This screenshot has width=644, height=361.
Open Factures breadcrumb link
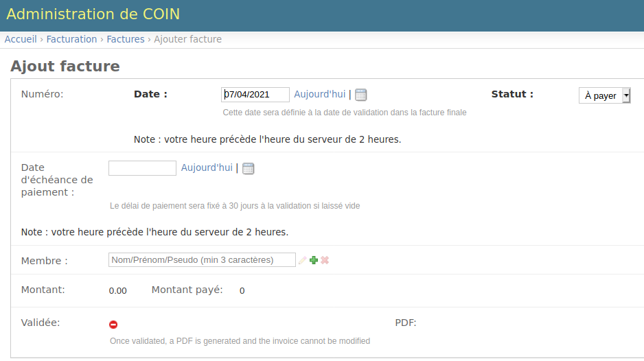point(126,39)
